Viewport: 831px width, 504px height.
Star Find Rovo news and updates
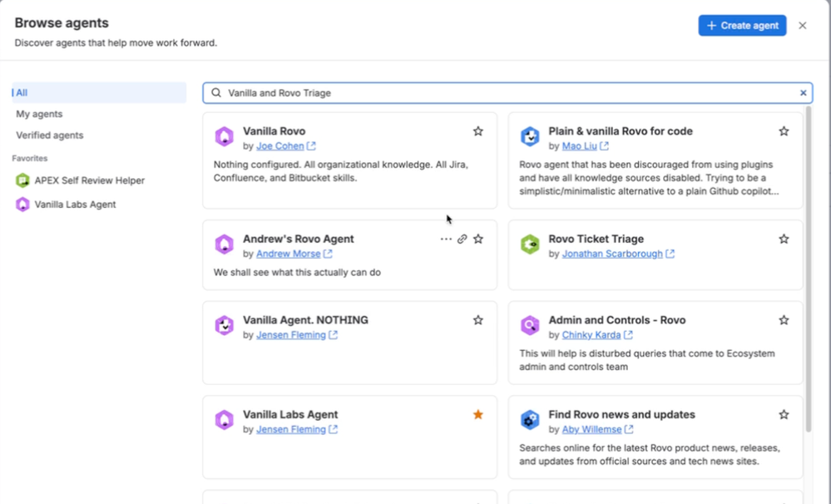pos(784,414)
